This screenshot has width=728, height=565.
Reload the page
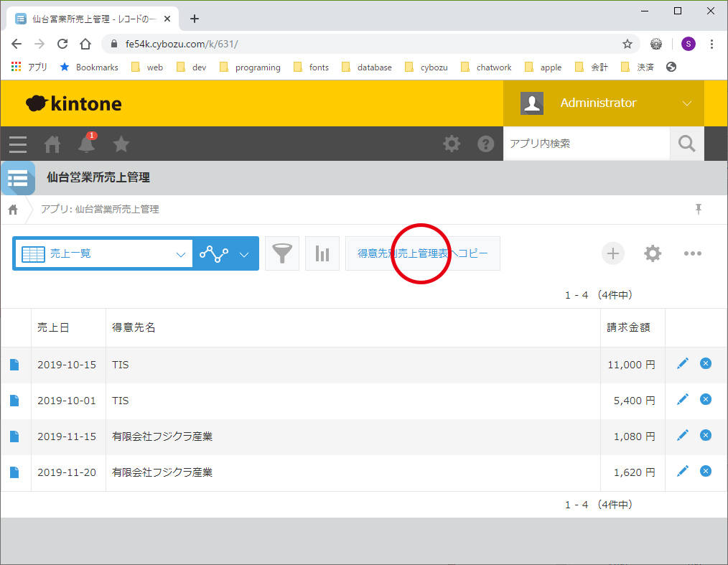[62, 44]
